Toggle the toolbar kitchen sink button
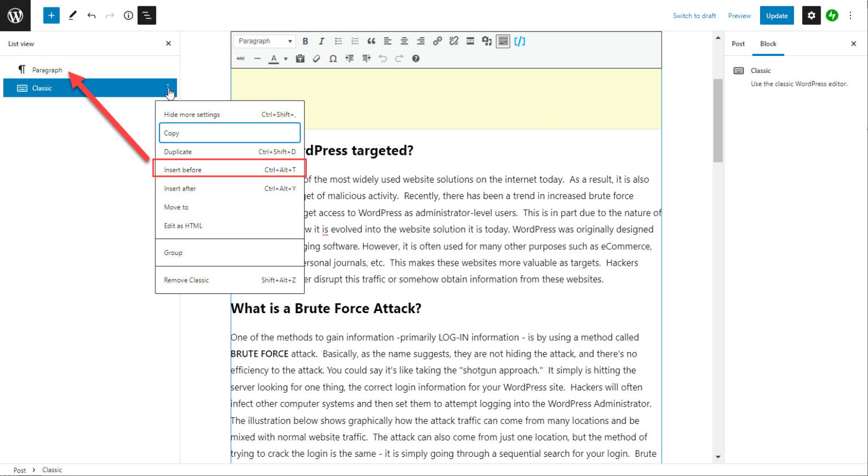 pos(503,41)
